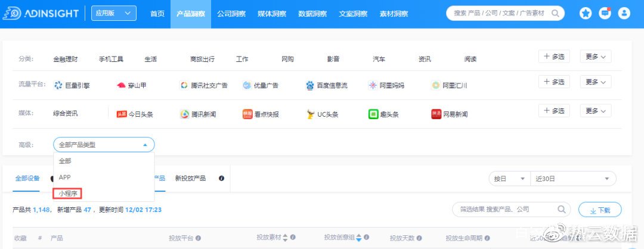Click info icon beside 投放天数 column
The height and width of the screenshot is (249, 644).
click(419, 238)
